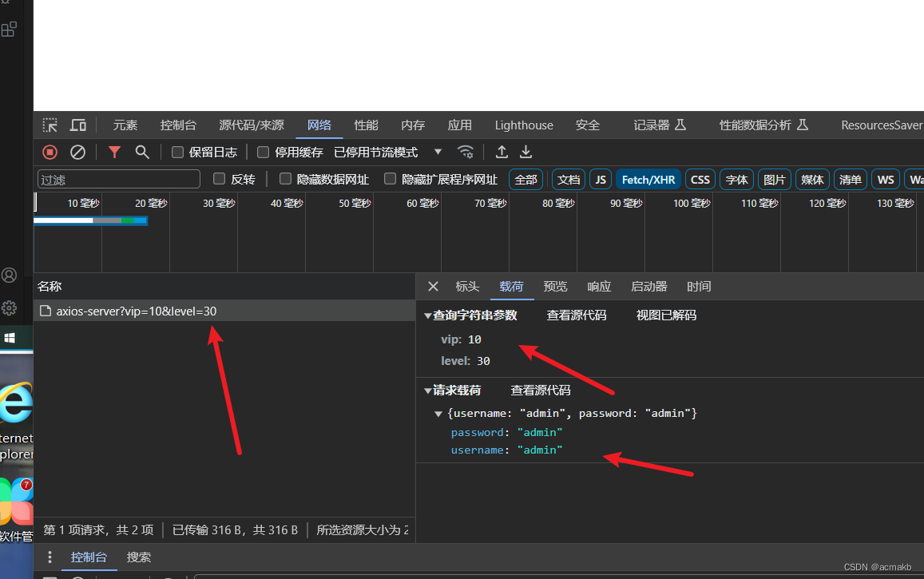Screen dimensions: 924x579
Task: Show the Timing tab (时间)
Action: pos(699,286)
